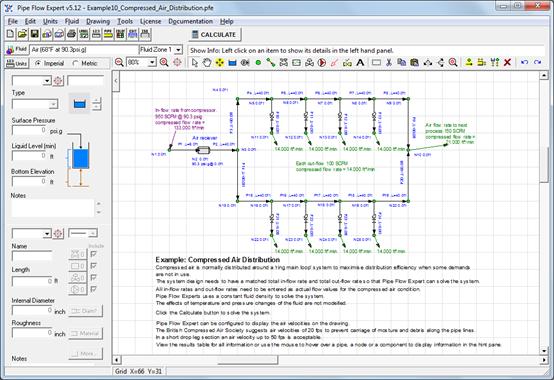Select the Add Tank tool
The width and height of the screenshot is (554, 380).
click(x=232, y=63)
